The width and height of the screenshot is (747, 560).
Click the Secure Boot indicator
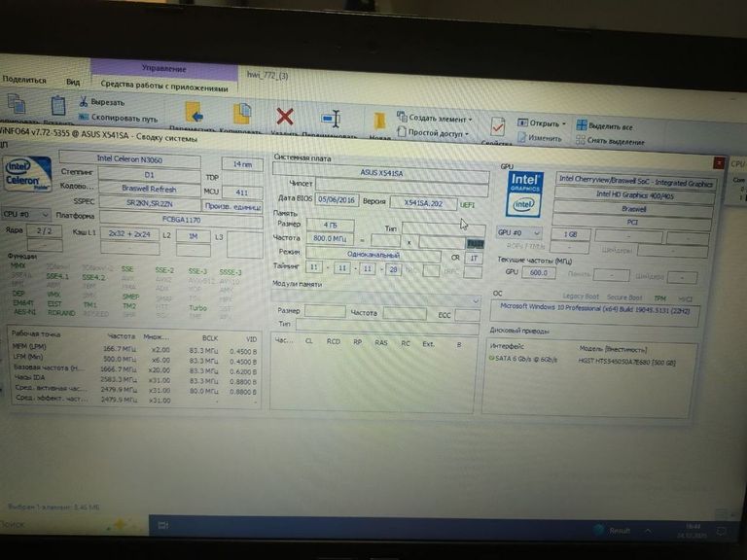tap(624, 297)
